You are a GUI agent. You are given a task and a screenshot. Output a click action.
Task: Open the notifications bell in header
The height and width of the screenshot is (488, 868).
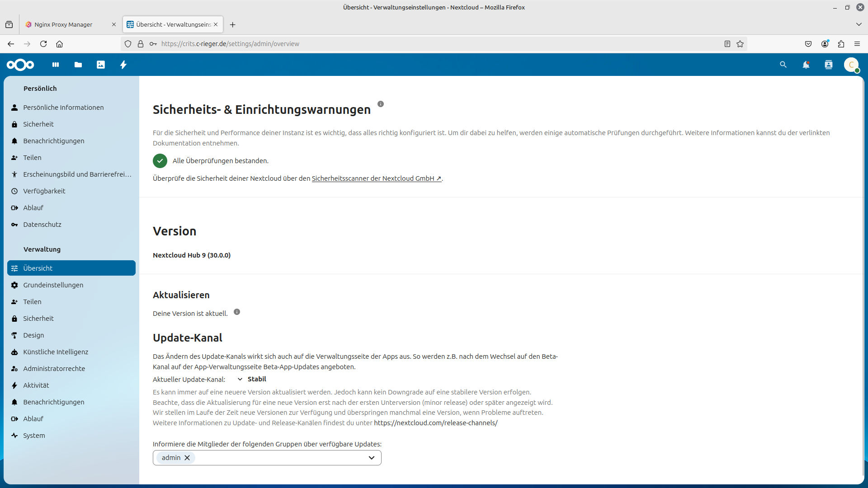pos(806,65)
